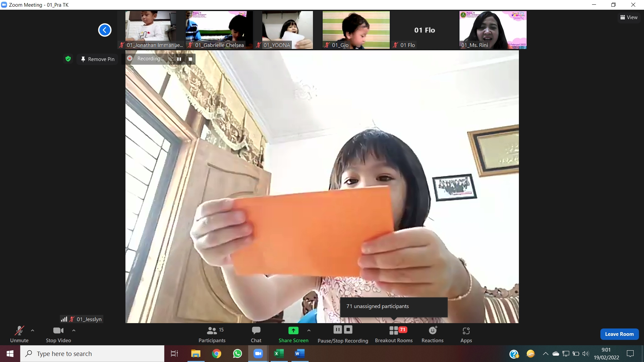Image resolution: width=644 pixels, height=362 pixels.
Task: Open Task View in taskbar
Action: [x=174, y=354]
